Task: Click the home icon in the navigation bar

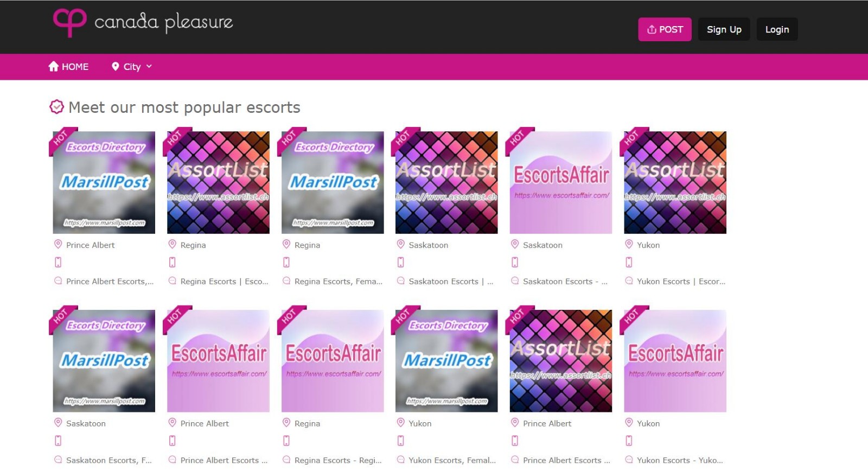Action: tap(53, 66)
